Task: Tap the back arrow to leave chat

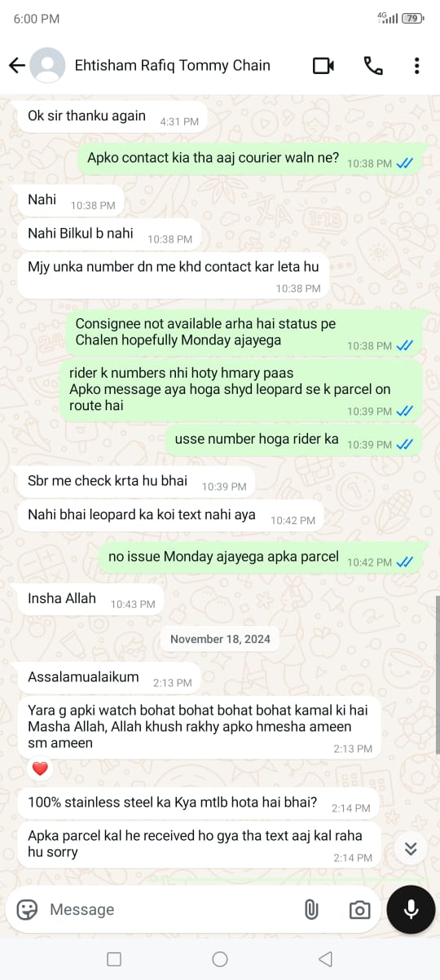Action: (x=17, y=66)
